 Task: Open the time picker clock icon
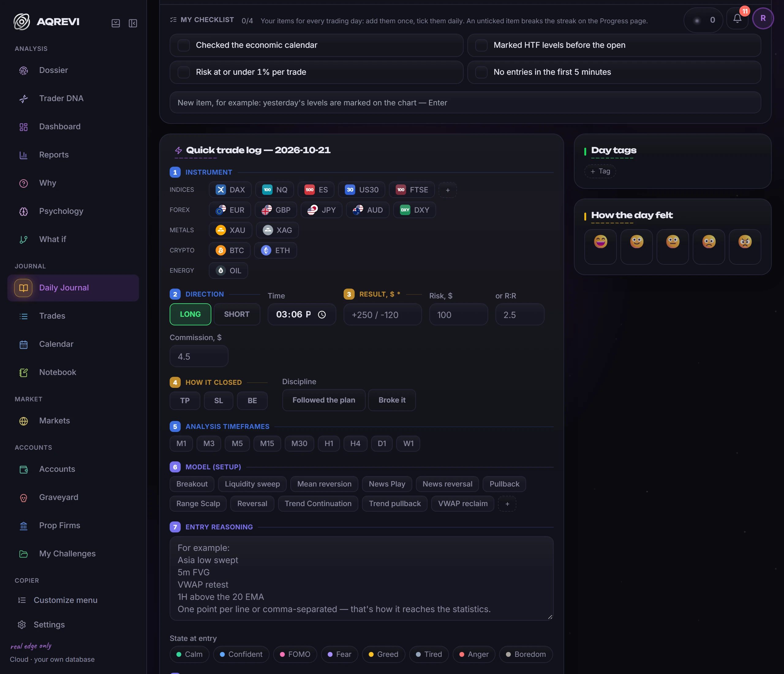[x=322, y=315]
